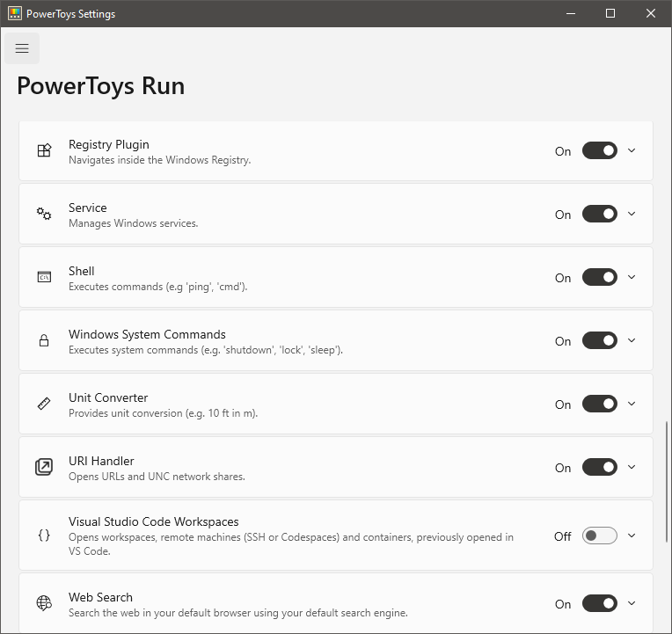Open the hamburger navigation menu
The width and height of the screenshot is (672, 634).
pos(22,48)
